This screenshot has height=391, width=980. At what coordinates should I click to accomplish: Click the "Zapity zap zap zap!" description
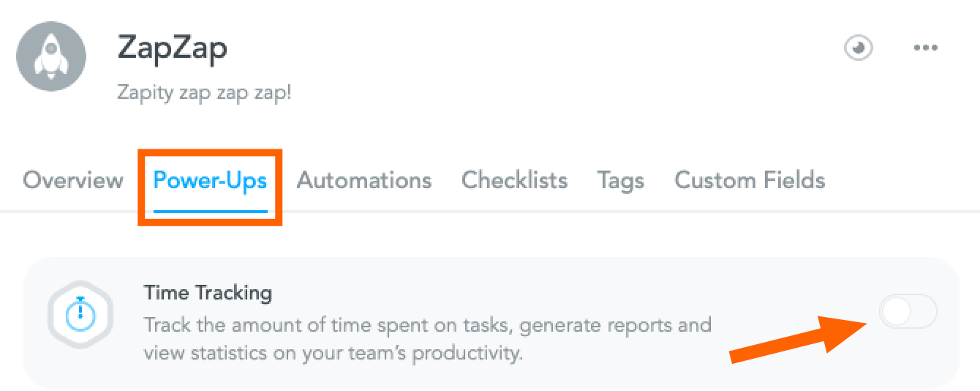pyautogui.click(x=204, y=94)
